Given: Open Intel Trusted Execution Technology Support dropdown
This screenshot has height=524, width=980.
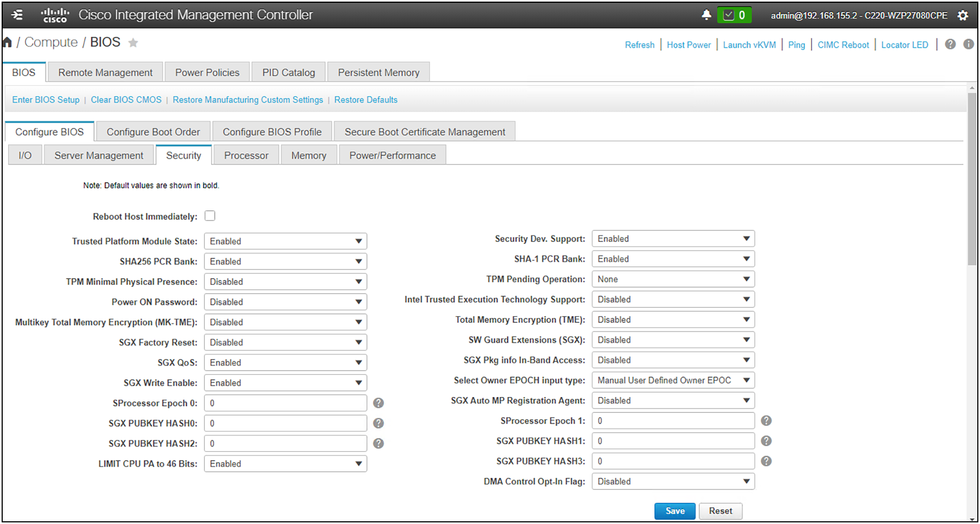Looking at the screenshot, I should 673,299.
